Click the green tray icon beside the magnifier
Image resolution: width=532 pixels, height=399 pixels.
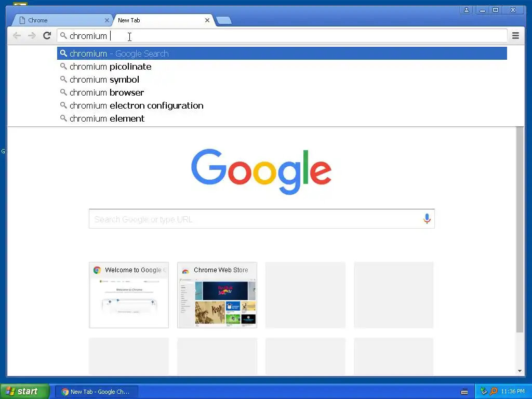[484, 391]
